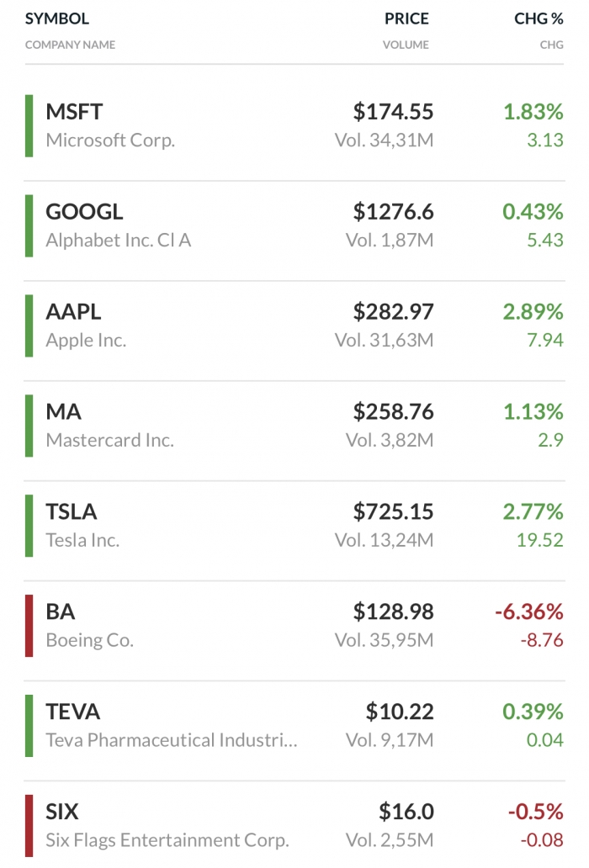Sort by the PRICE column header
Viewport: 589px width, 868px height.
coord(406,19)
